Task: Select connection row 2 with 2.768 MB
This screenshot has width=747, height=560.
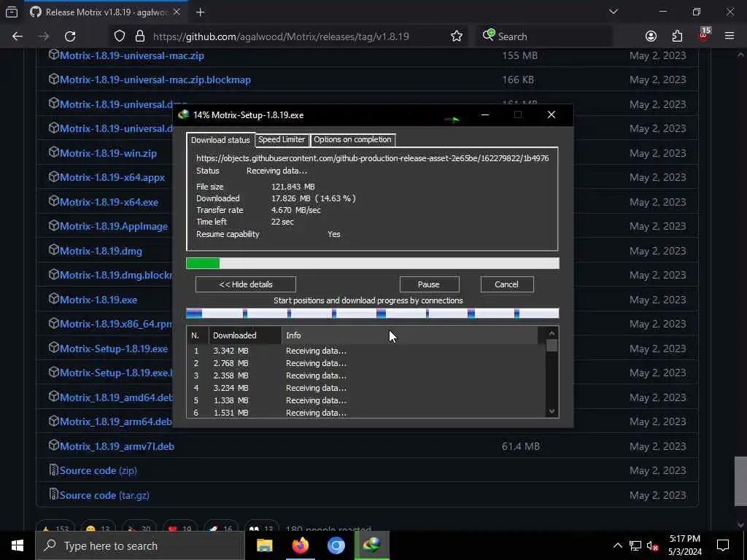Action: (366, 363)
